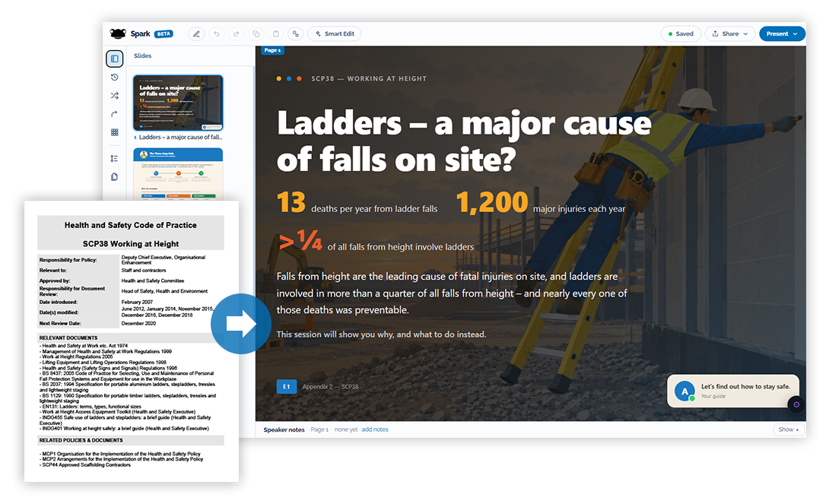
Task: Click 'Ladders – a major cause of fall..' caption
Action: pyautogui.click(x=181, y=137)
